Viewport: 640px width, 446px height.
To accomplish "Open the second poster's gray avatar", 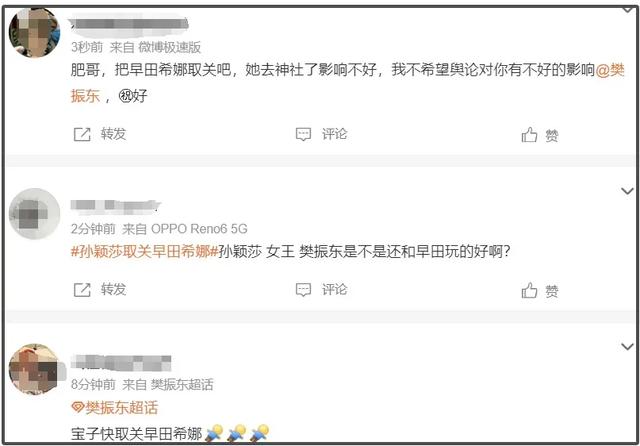I will tap(34, 213).
